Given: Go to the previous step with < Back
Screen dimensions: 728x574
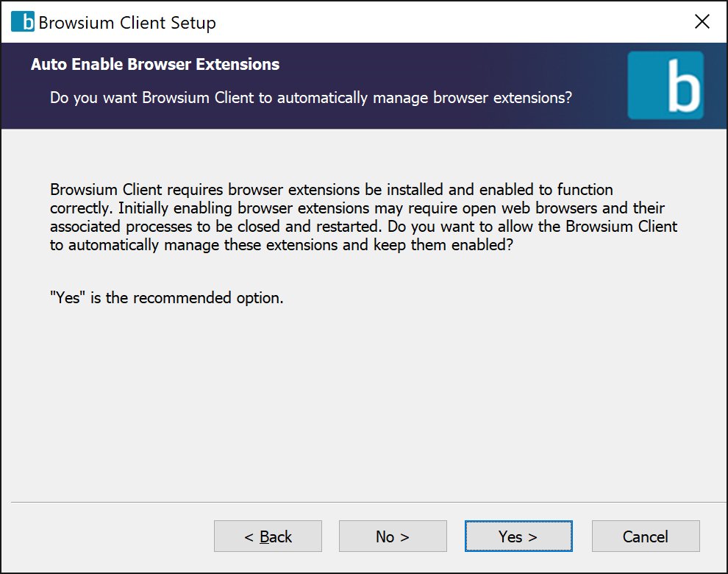Looking at the screenshot, I should 268,536.
